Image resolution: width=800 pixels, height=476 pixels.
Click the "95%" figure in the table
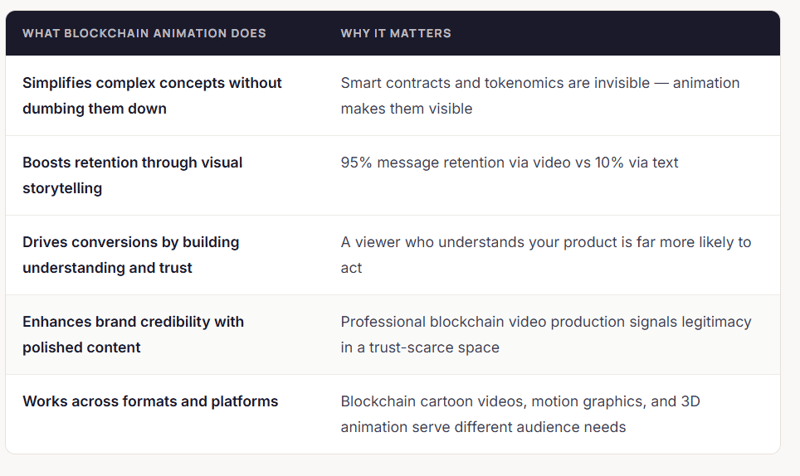click(x=358, y=162)
